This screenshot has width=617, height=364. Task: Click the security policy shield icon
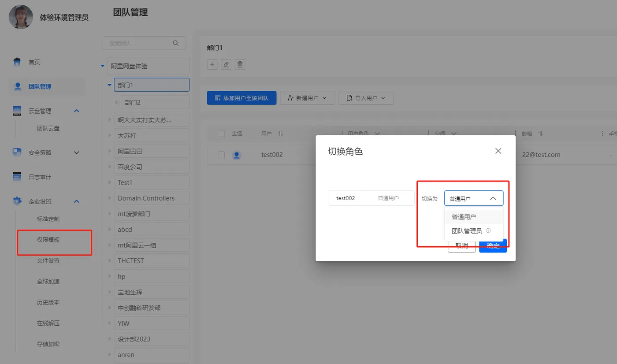click(17, 152)
